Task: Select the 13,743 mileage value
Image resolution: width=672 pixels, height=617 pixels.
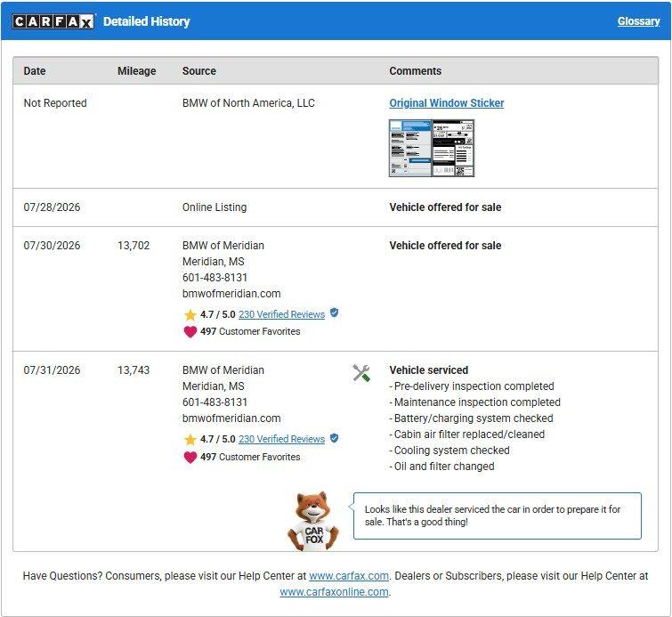Action: click(x=134, y=370)
